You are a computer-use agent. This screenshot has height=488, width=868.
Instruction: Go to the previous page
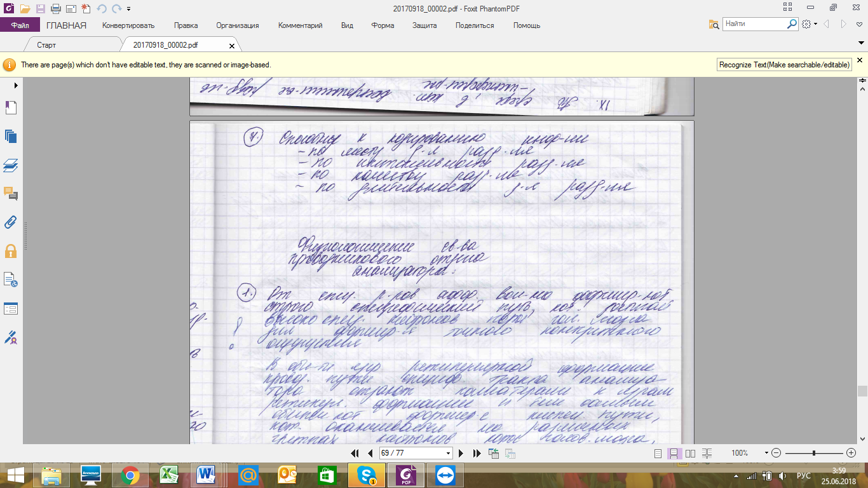tap(370, 453)
